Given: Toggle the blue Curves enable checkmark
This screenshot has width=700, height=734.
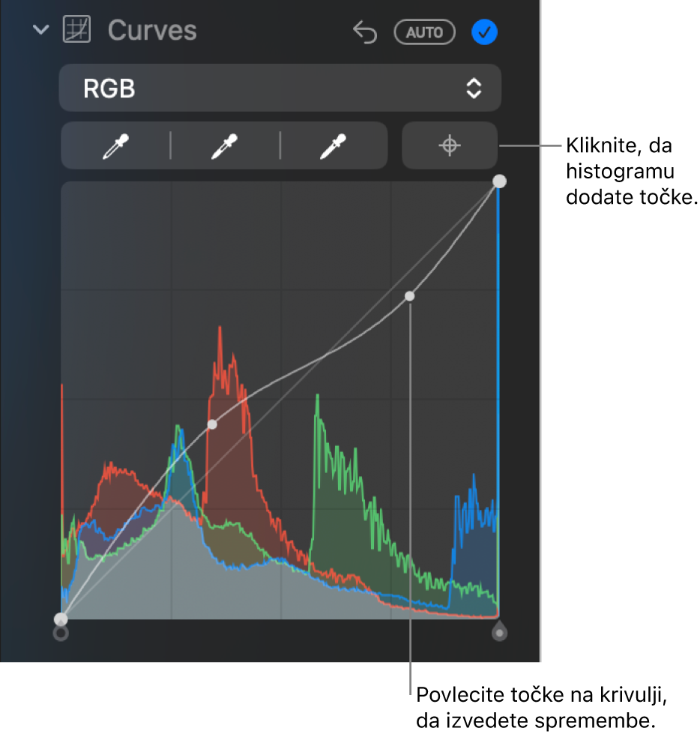Looking at the screenshot, I should [484, 32].
